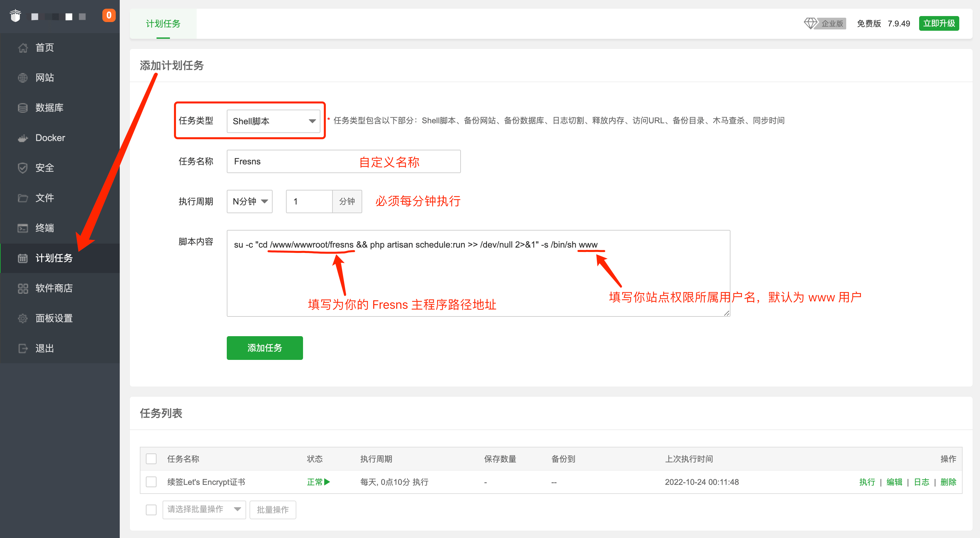Click the database icon beside 数据库

click(23, 108)
